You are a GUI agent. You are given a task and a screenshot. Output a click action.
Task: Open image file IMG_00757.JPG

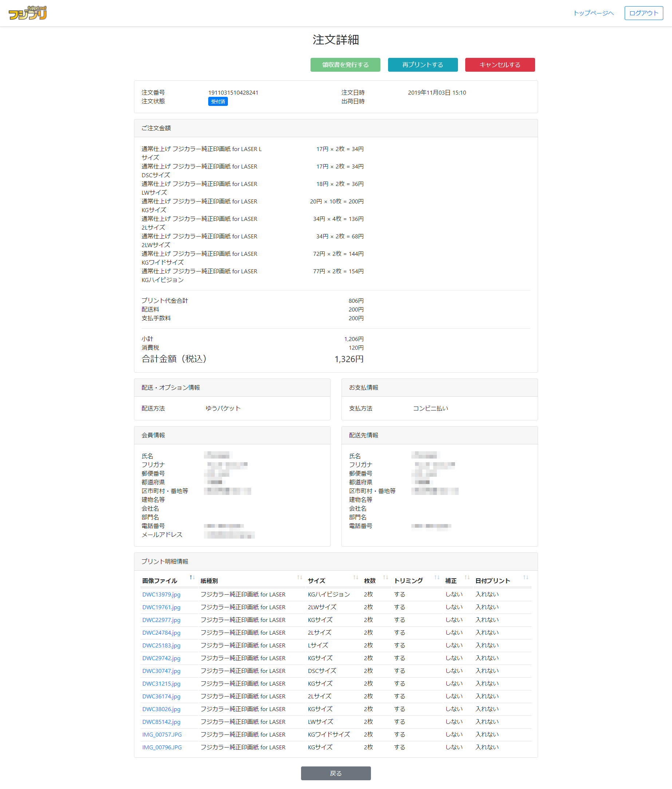162,734
